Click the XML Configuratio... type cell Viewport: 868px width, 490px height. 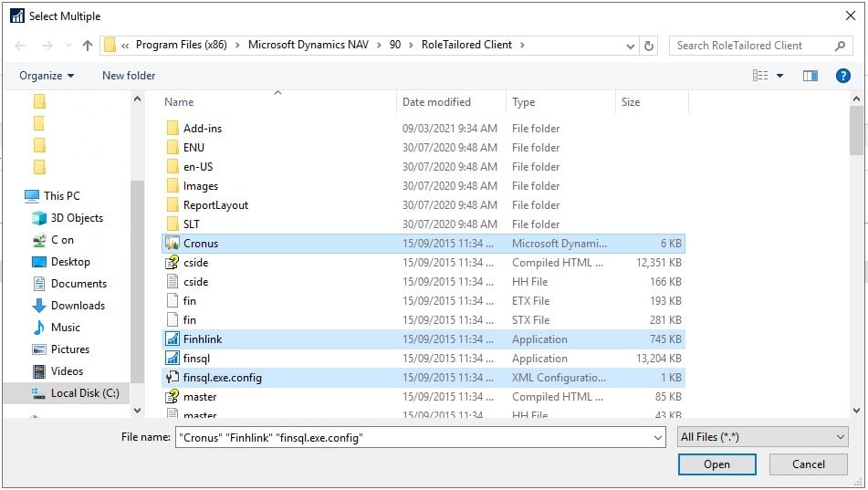[559, 378]
